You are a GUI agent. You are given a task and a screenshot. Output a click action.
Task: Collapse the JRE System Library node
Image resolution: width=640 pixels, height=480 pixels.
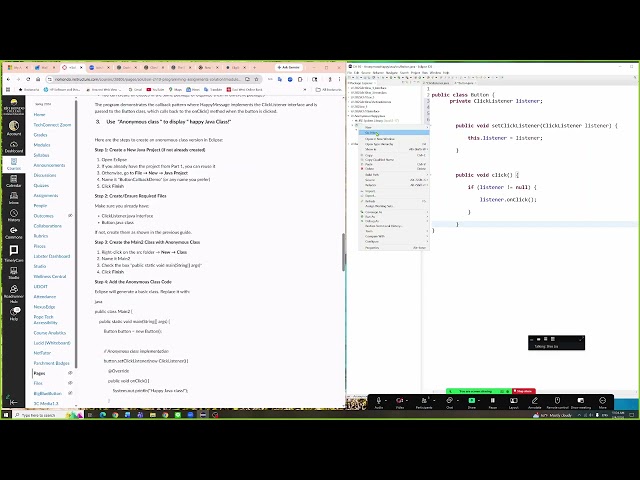[353, 121]
